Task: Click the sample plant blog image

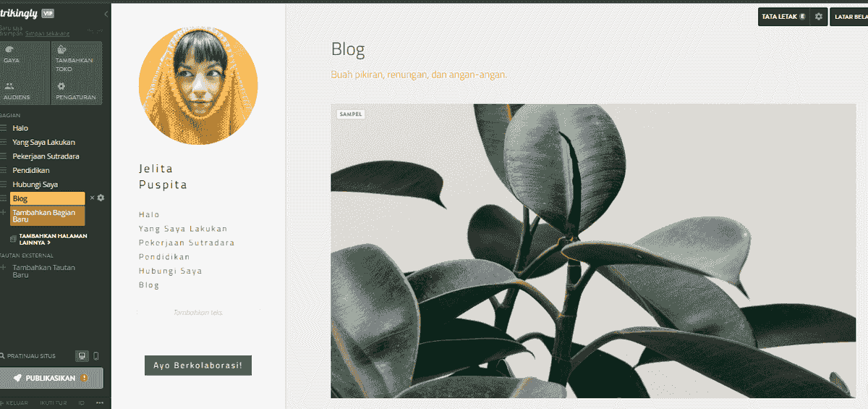Action: (x=593, y=250)
